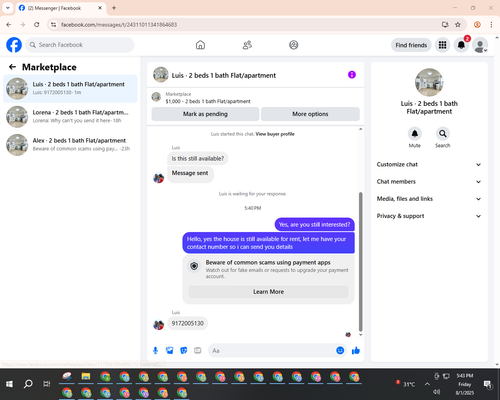
Task: Send a voice clip with microphone icon
Action: click(x=155, y=350)
